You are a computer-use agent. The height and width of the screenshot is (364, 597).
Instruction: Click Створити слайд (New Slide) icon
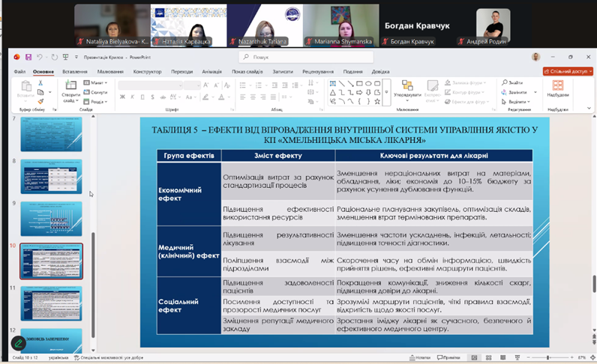[x=70, y=90]
